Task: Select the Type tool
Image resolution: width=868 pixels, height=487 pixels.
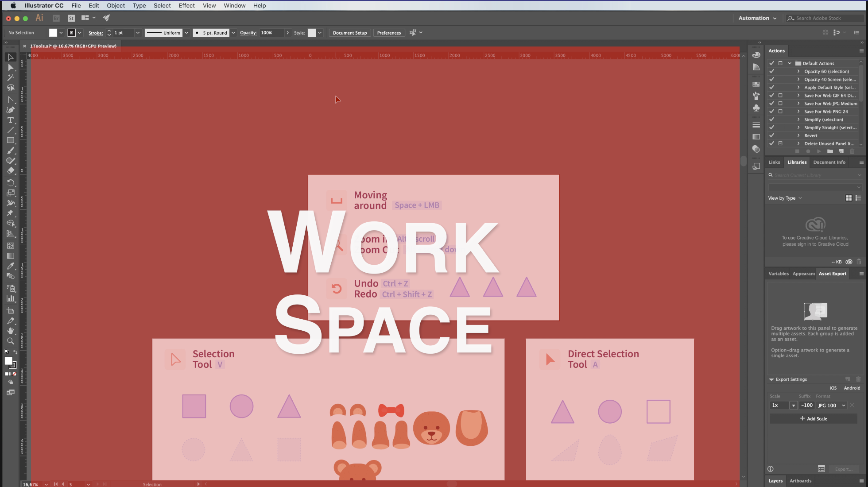Action: pyautogui.click(x=11, y=120)
